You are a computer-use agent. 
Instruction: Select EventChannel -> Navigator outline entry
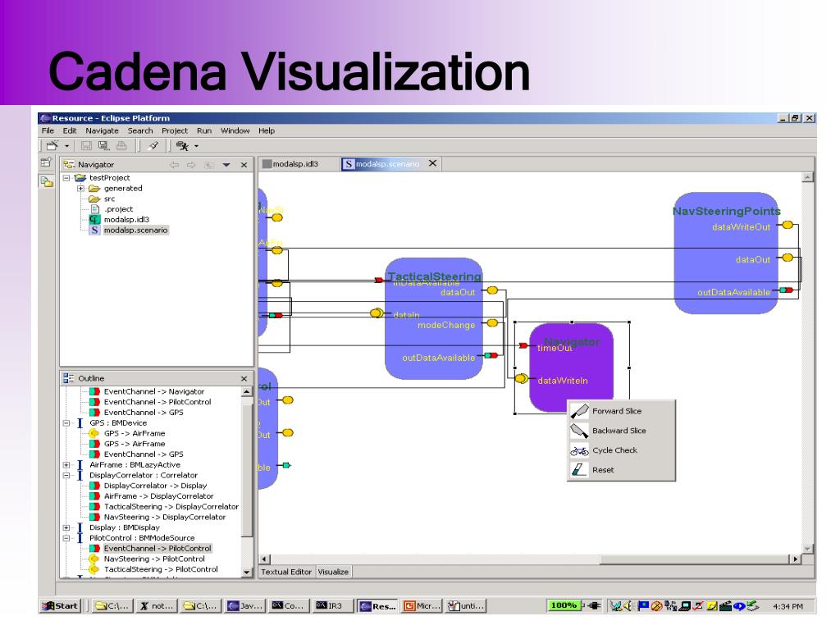tap(153, 391)
